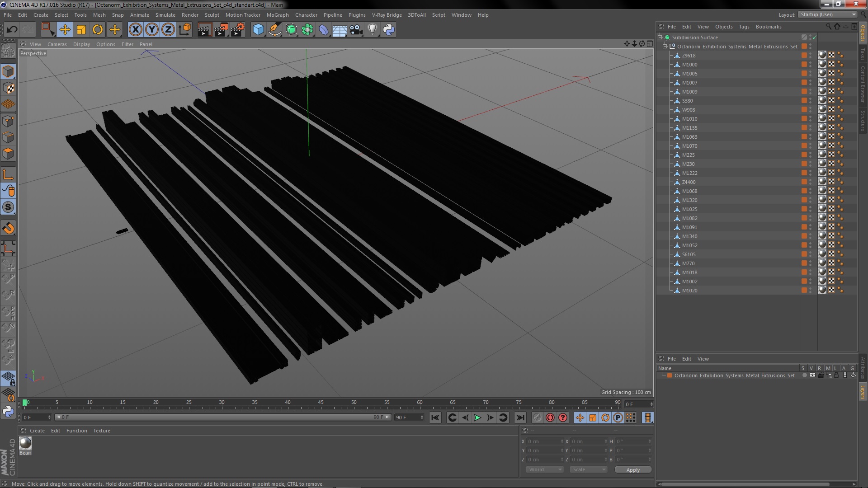The width and height of the screenshot is (868, 488).
Task: Click the Python icon in top toolbar
Action: click(x=389, y=30)
